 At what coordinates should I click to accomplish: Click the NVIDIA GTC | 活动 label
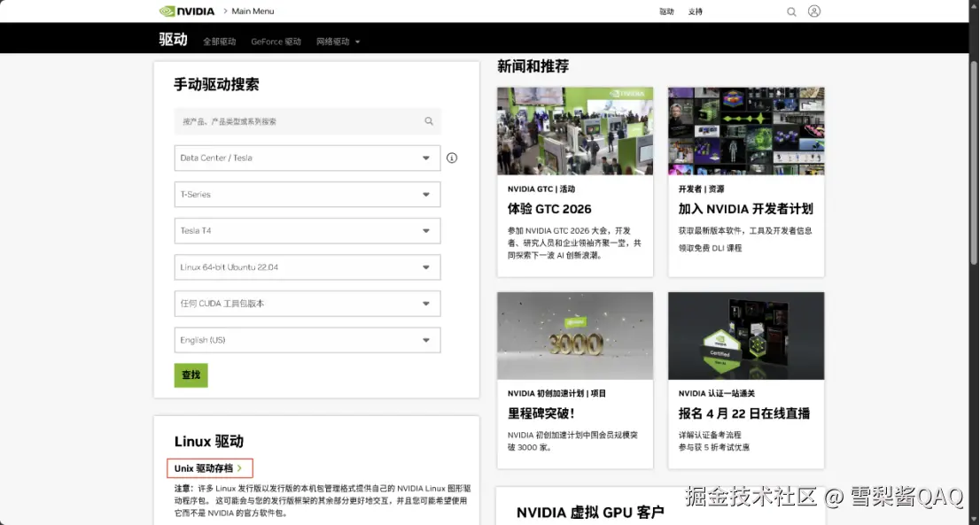click(x=541, y=189)
